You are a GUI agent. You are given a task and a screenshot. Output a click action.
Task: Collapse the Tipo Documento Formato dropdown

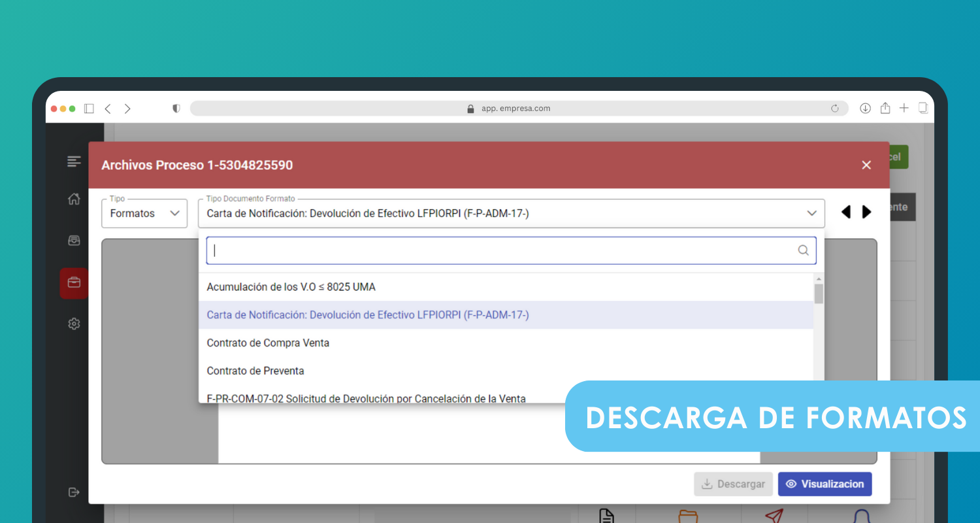(x=811, y=213)
